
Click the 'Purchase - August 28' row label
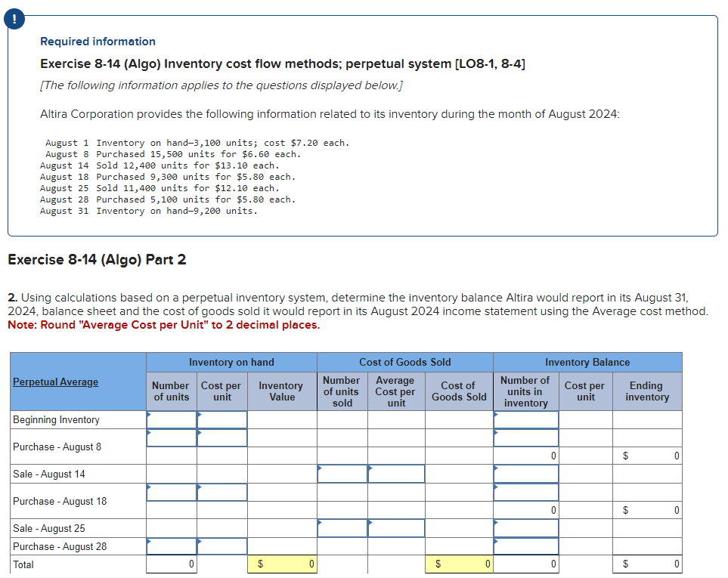pyautogui.click(x=60, y=546)
